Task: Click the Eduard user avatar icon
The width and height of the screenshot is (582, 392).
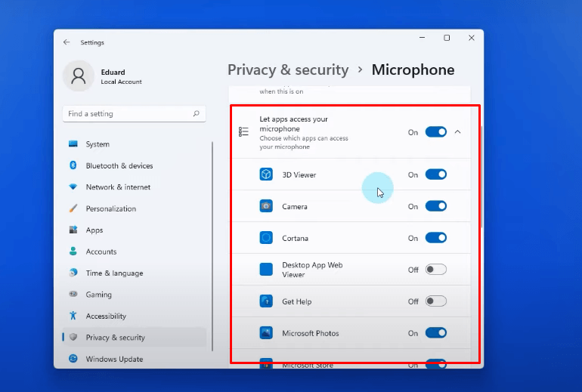Action: 79,76
